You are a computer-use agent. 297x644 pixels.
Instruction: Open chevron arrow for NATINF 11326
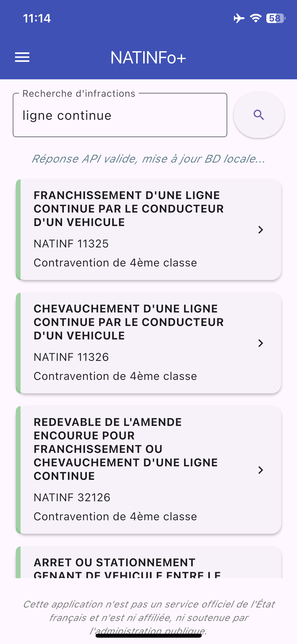click(261, 343)
